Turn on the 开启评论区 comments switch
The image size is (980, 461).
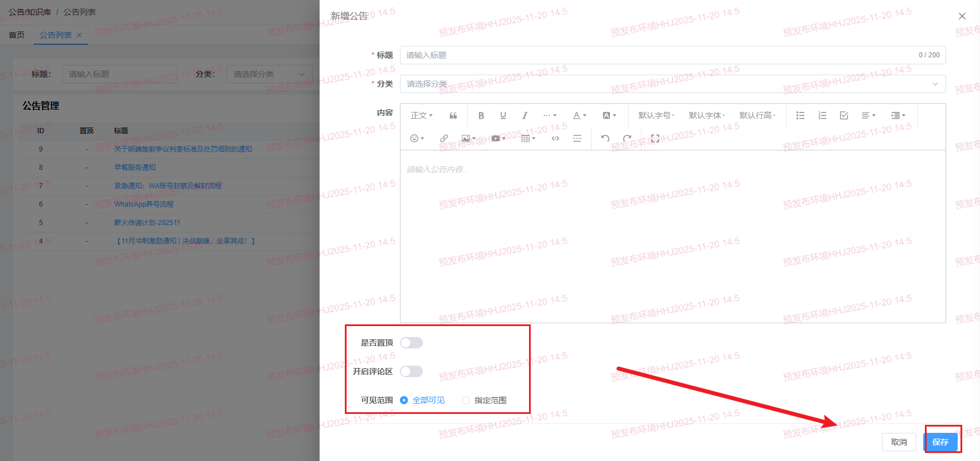pyautogui.click(x=411, y=371)
